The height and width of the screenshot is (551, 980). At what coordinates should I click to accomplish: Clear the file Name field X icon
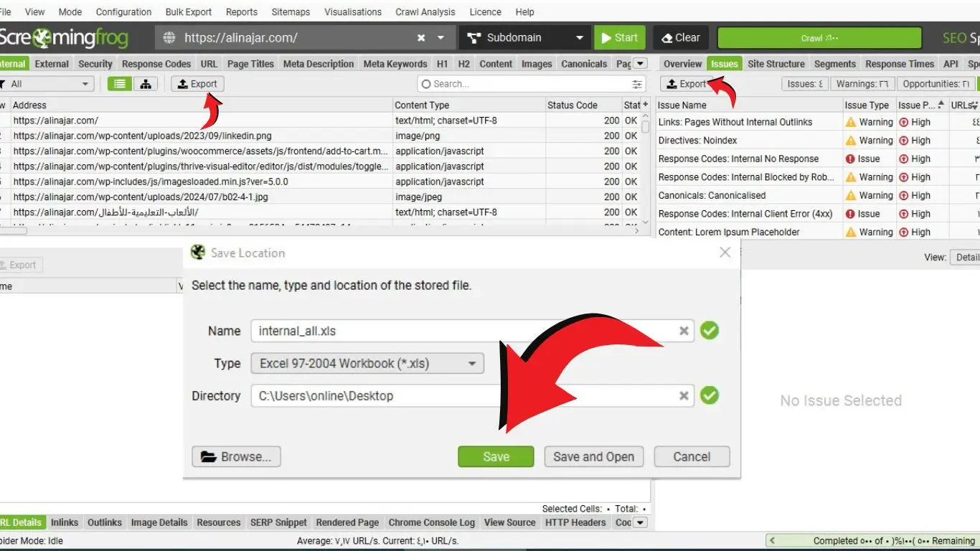point(684,331)
